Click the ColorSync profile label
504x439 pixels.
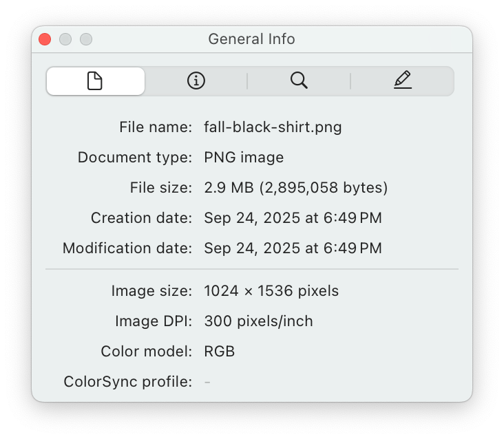click(x=127, y=382)
